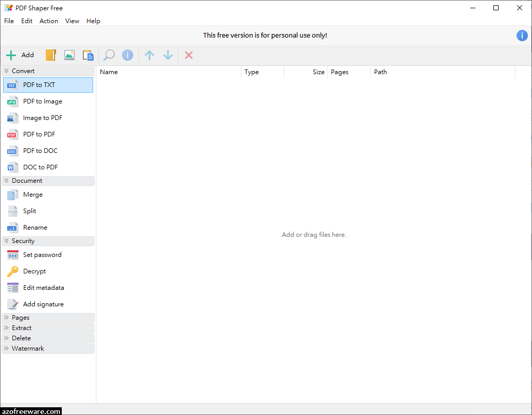Open the Decrypt tool
The width and height of the screenshot is (532, 415).
coord(48,271)
